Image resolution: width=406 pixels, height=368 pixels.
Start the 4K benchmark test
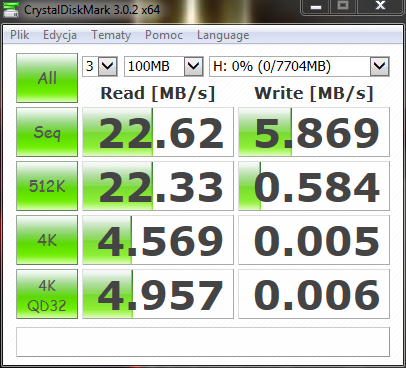tap(47, 240)
